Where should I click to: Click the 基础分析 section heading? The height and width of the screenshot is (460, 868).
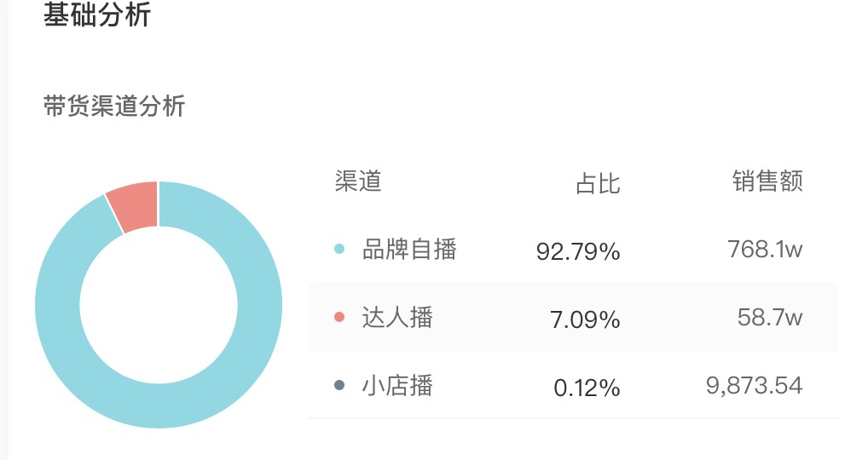97,14
